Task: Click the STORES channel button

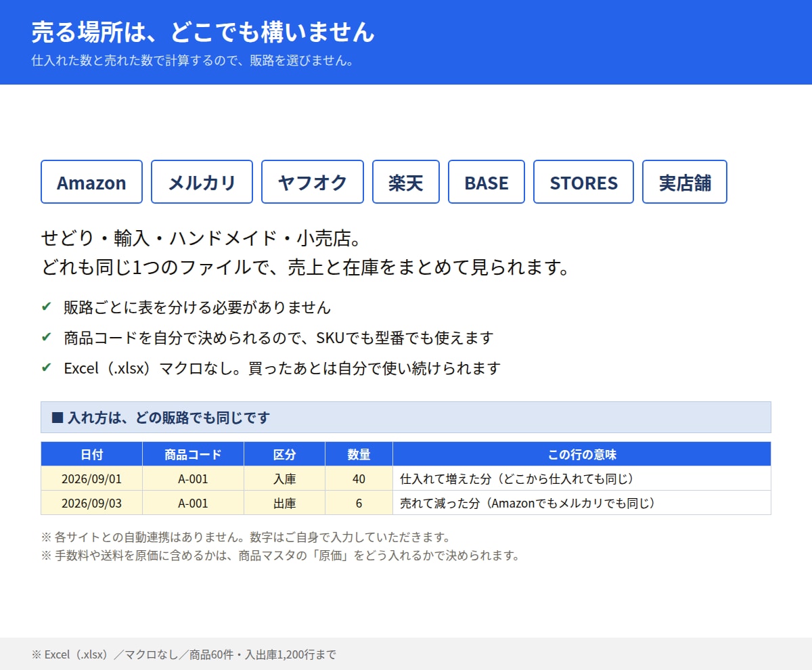Action: coord(583,182)
